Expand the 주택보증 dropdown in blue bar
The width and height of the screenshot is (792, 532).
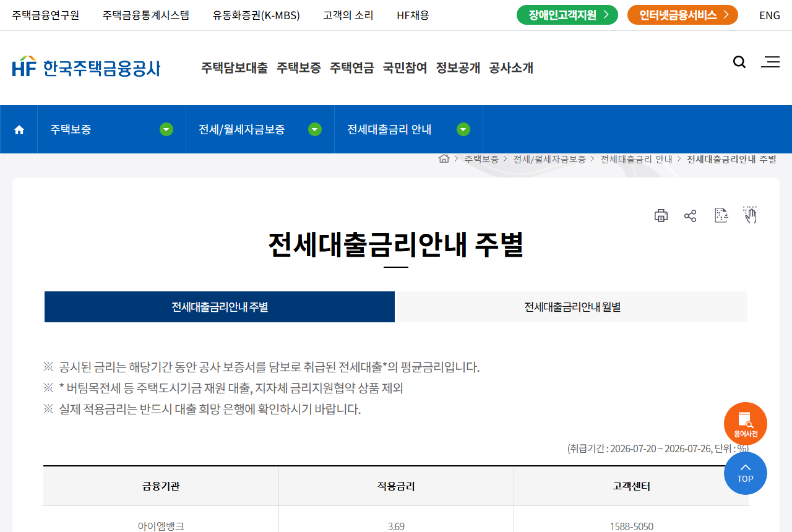coord(166,129)
